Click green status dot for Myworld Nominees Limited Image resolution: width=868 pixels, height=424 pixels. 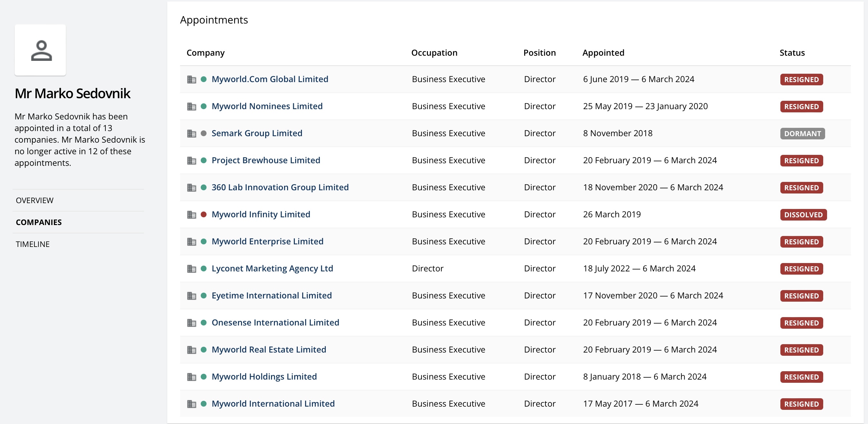[204, 106]
